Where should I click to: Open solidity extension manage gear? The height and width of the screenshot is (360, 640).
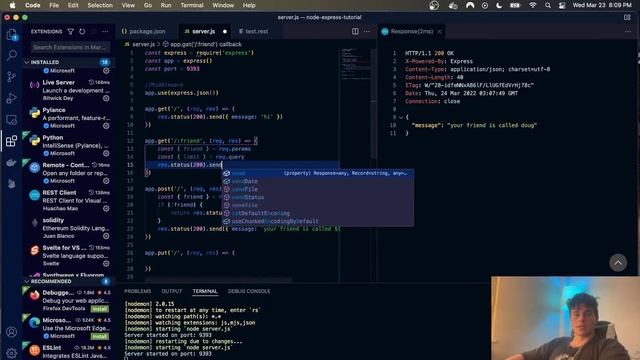pos(106,236)
